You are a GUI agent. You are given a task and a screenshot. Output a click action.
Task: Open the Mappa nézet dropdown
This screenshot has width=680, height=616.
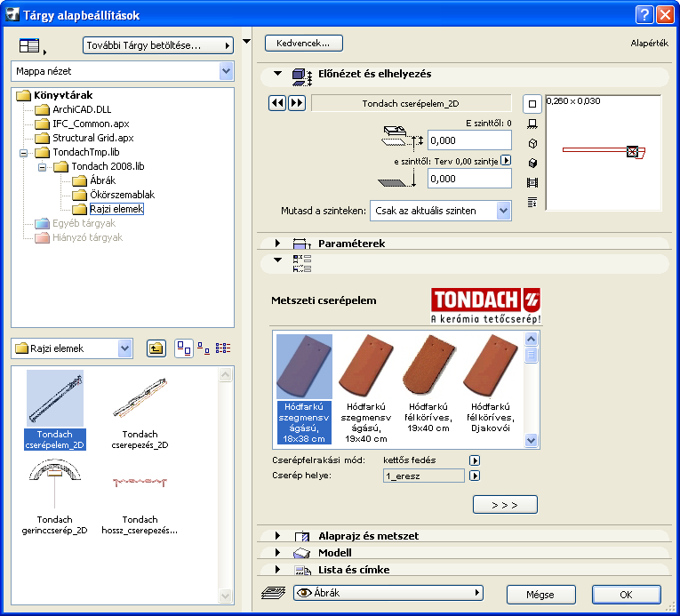(226, 71)
